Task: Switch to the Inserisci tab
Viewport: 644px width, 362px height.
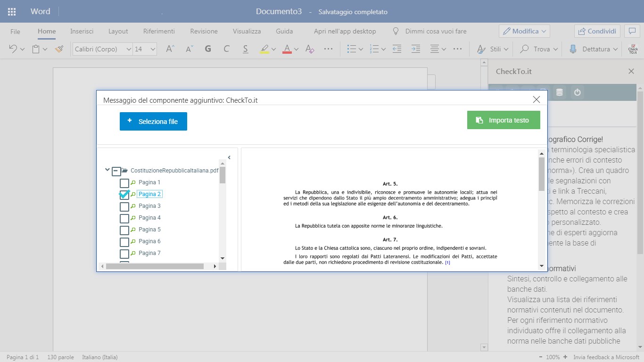Action: (82, 31)
